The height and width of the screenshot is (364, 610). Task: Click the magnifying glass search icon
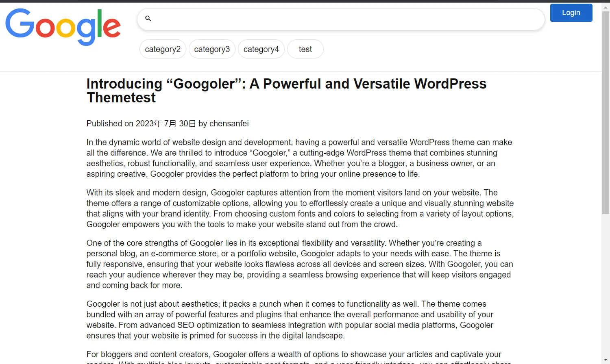coord(148,19)
